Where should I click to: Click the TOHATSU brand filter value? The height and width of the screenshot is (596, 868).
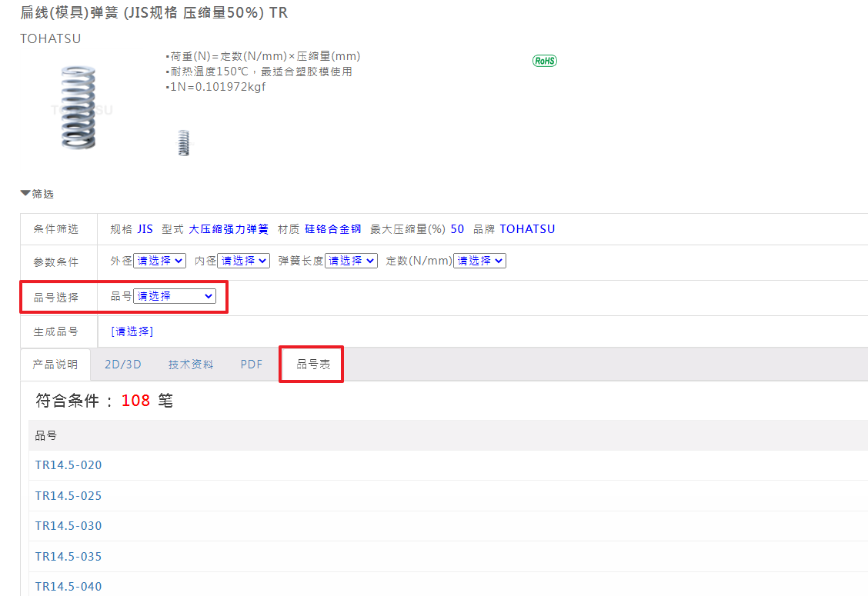[x=527, y=229]
